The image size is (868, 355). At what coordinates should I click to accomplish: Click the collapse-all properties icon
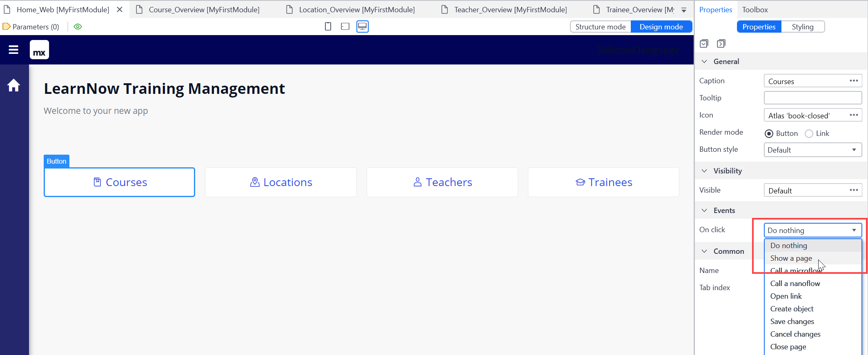coord(721,44)
